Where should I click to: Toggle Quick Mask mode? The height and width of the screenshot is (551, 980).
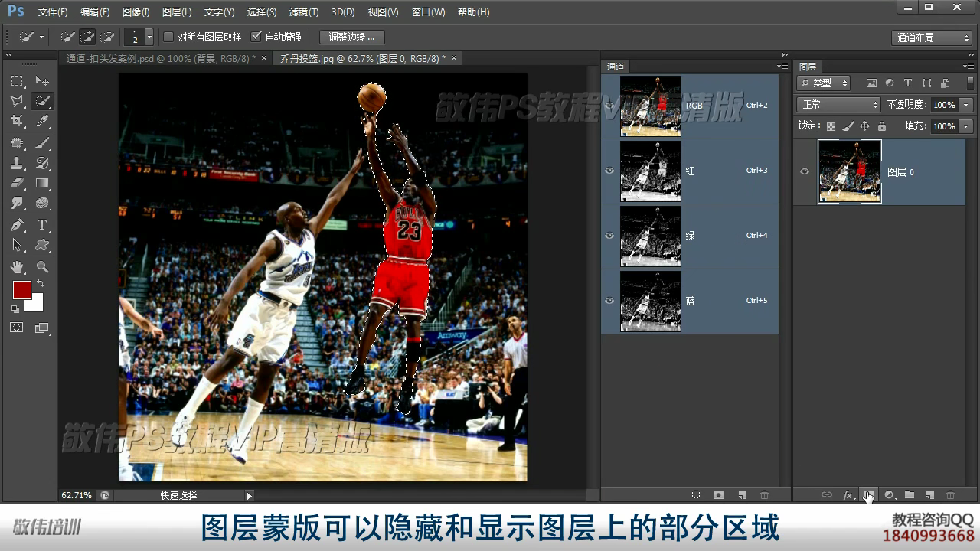(x=17, y=328)
